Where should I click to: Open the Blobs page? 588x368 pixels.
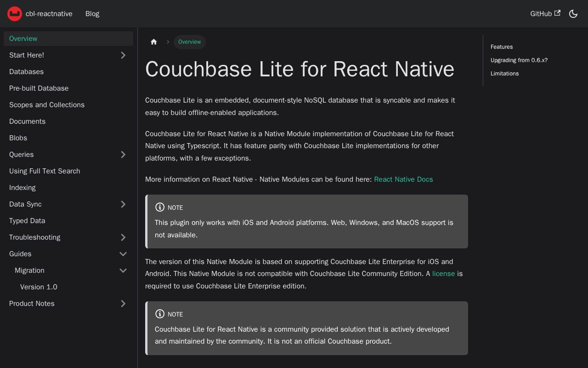pyautogui.click(x=68, y=138)
